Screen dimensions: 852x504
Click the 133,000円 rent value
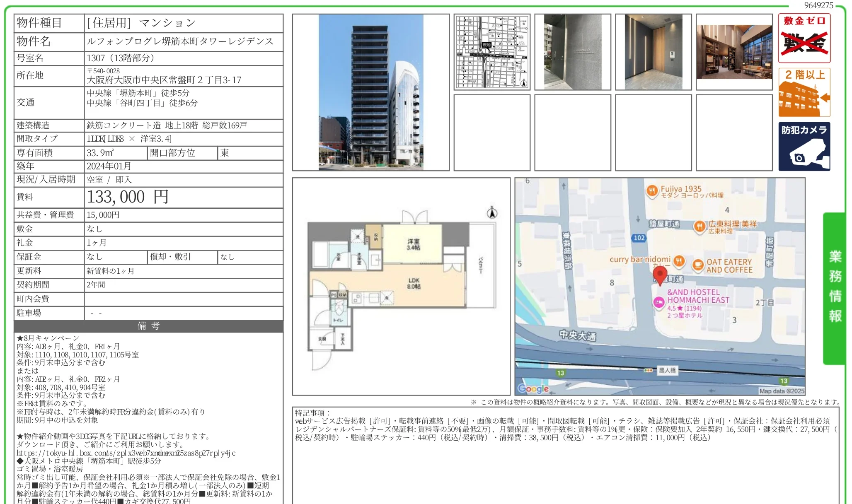[128, 197]
